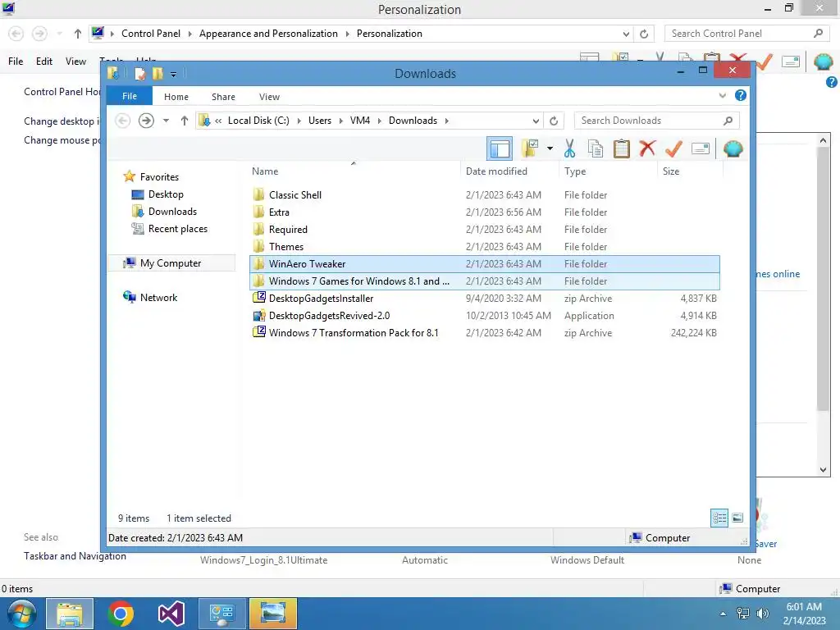Sort by the Name column header

pos(354,171)
